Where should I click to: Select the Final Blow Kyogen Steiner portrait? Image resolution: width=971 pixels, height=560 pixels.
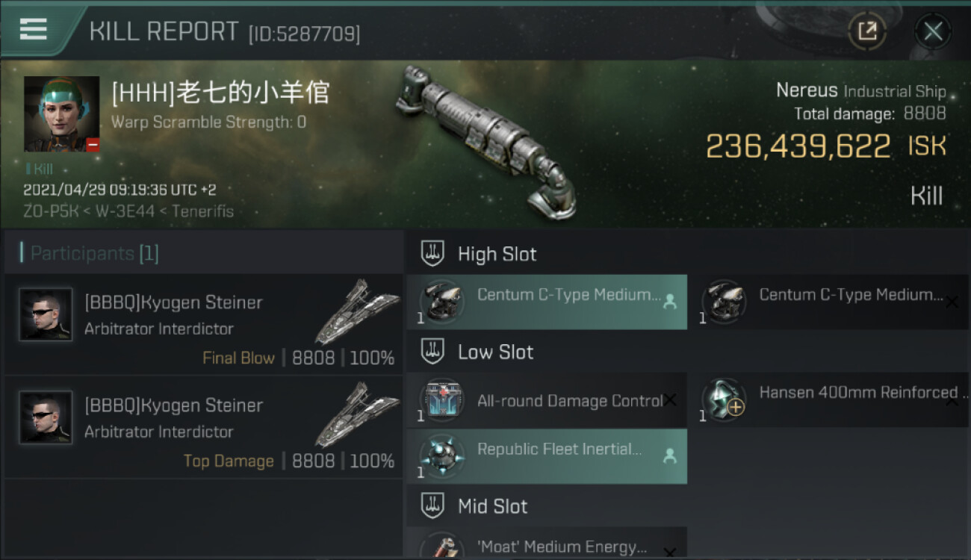click(46, 315)
